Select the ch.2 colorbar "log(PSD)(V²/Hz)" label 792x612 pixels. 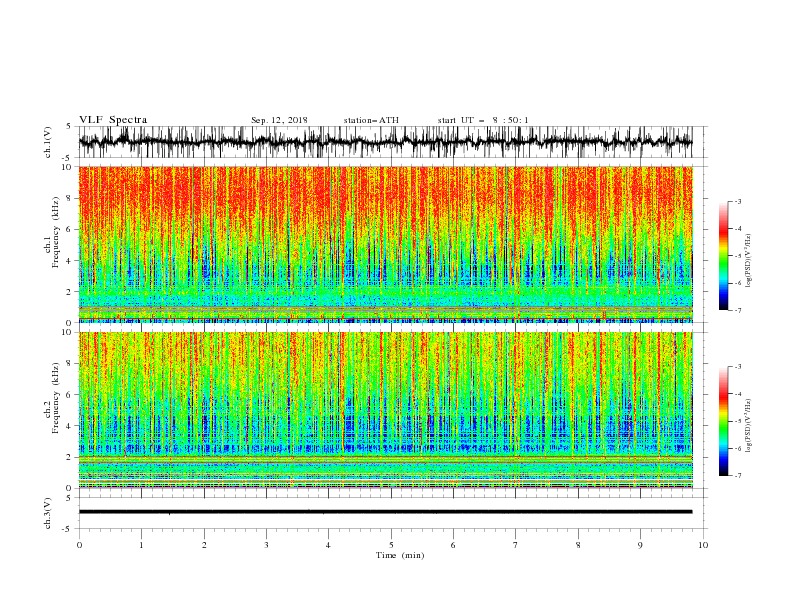point(749,425)
